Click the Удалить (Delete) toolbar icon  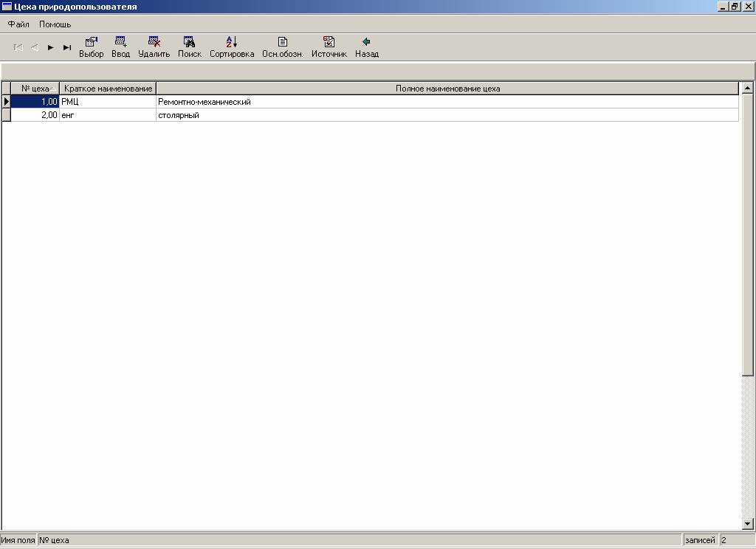tap(154, 43)
